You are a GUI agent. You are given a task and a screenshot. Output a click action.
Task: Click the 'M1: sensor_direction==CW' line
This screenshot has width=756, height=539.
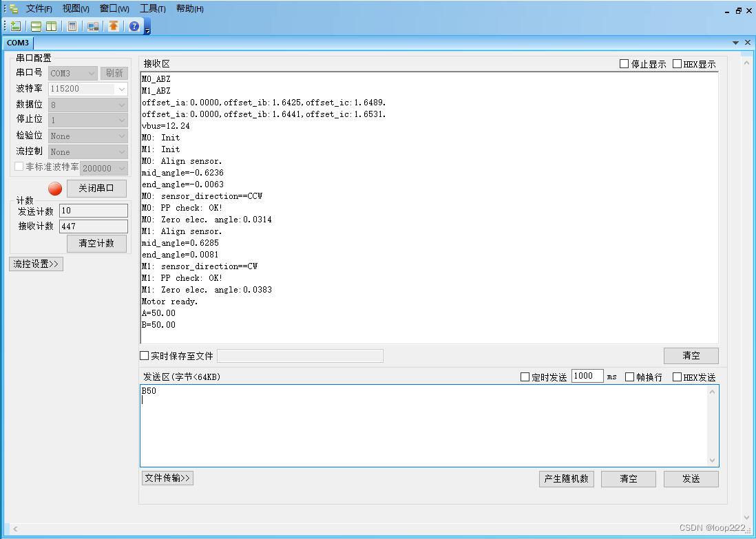(200, 266)
